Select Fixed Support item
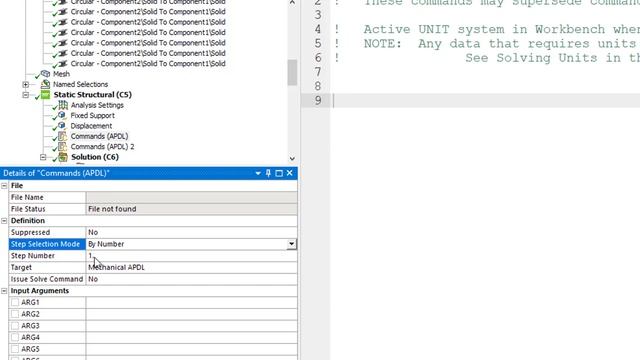The height and width of the screenshot is (360, 640). click(x=93, y=116)
